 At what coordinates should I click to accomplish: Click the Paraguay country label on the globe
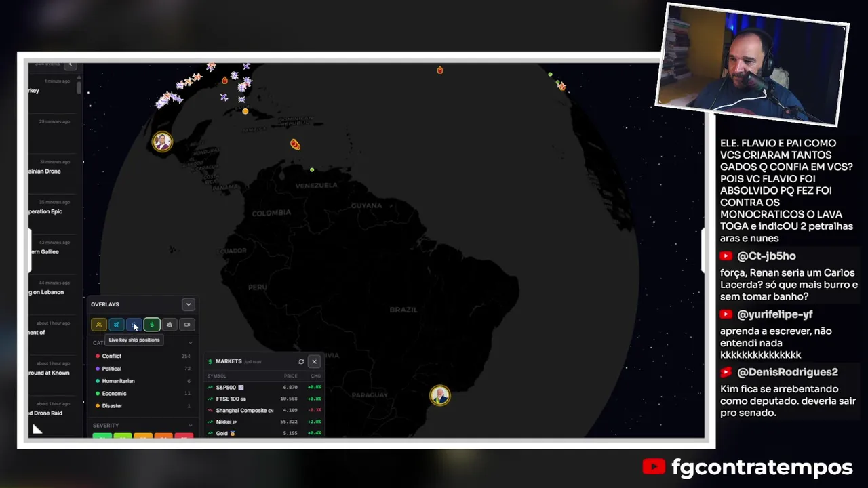point(370,394)
